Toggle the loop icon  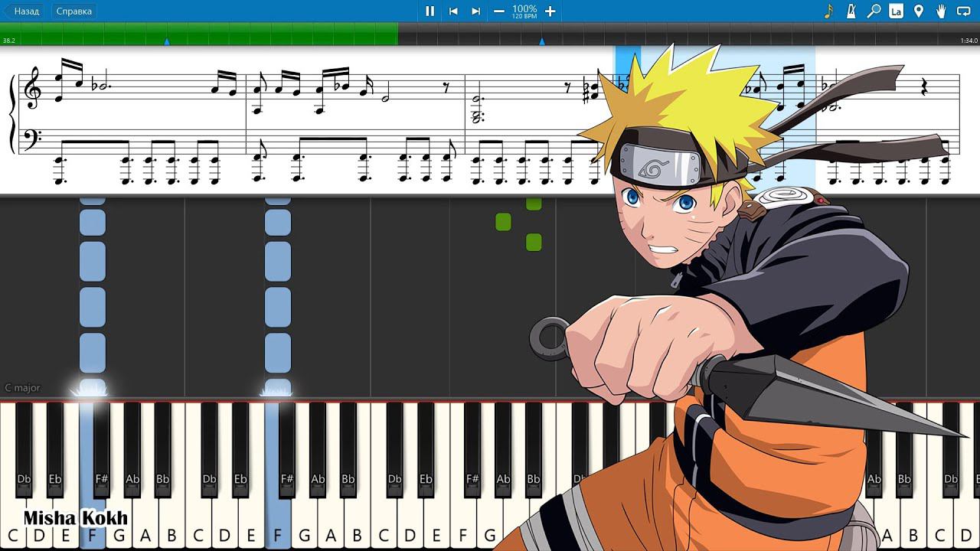coord(964,11)
